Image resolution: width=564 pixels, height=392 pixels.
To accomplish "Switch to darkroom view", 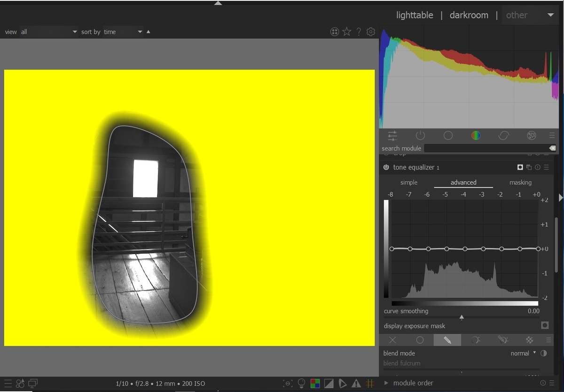I will coord(469,15).
